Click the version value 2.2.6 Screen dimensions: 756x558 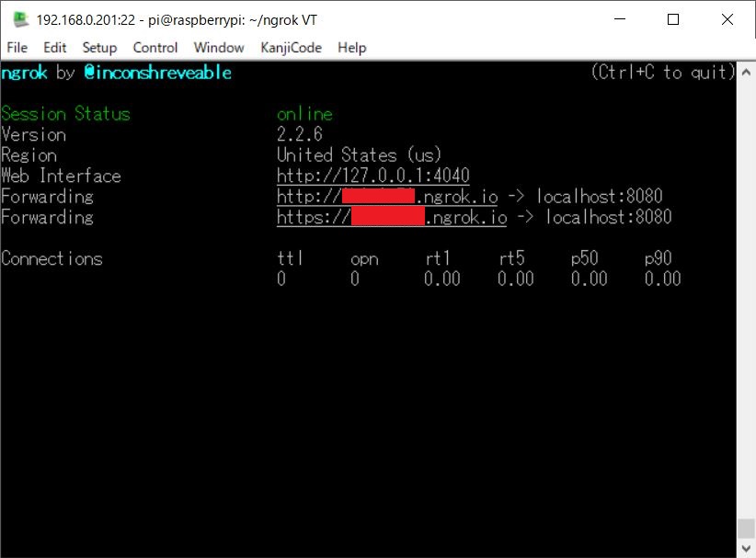tap(300, 134)
